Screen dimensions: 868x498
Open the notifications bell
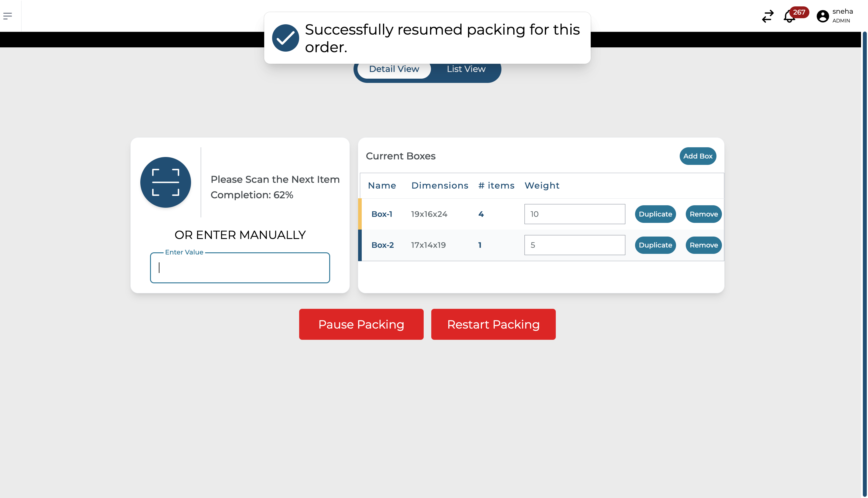[789, 17]
